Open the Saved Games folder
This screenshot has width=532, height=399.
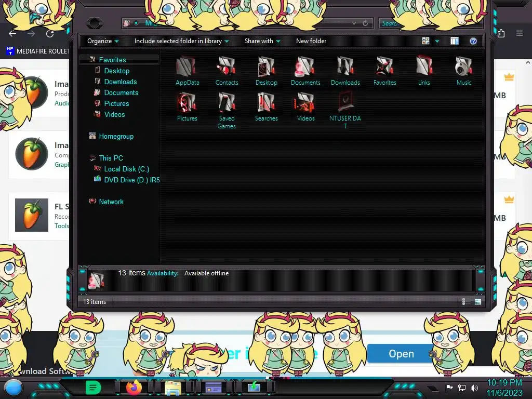[227, 111]
